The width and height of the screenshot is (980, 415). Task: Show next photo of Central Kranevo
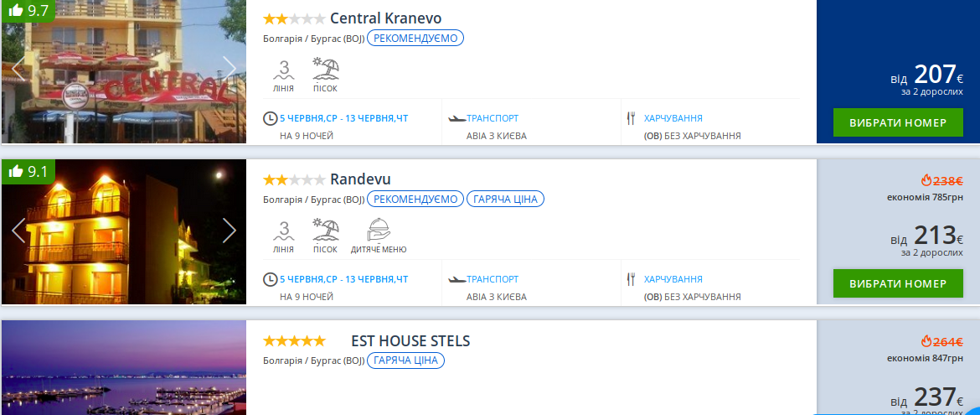click(230, 69)
